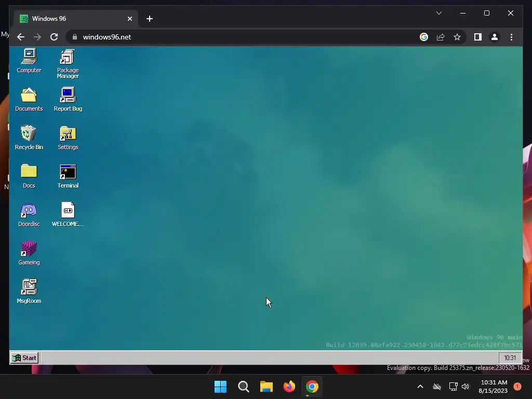This screenshot has width=532, height=399.
Task: Open Chrome profile menu
Action: coord(495,37)
